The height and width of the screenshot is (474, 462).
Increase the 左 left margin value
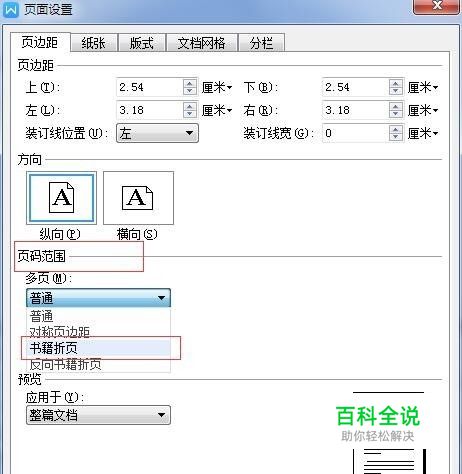(x=190, y=106)
